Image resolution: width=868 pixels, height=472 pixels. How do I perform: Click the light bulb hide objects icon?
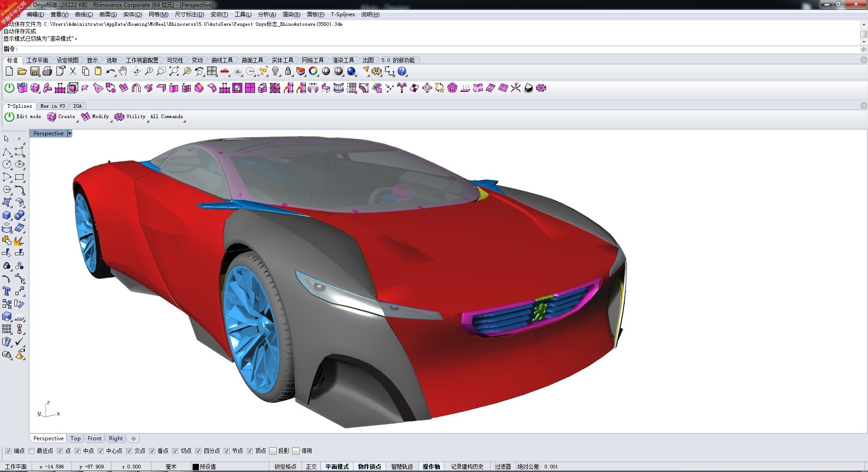pyautogui.click(x=275, y=72)
